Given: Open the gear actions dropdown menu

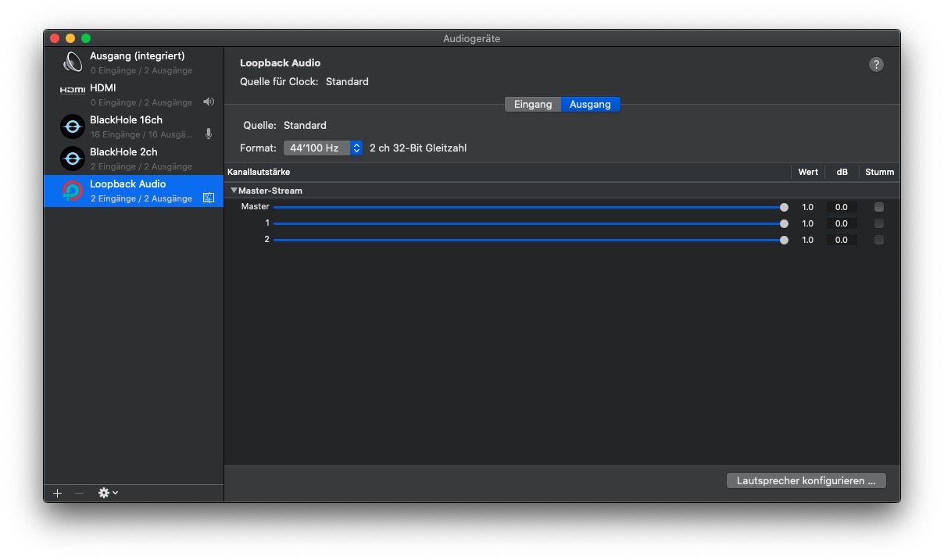Looking at the screenshot, I should click(108, 493).
